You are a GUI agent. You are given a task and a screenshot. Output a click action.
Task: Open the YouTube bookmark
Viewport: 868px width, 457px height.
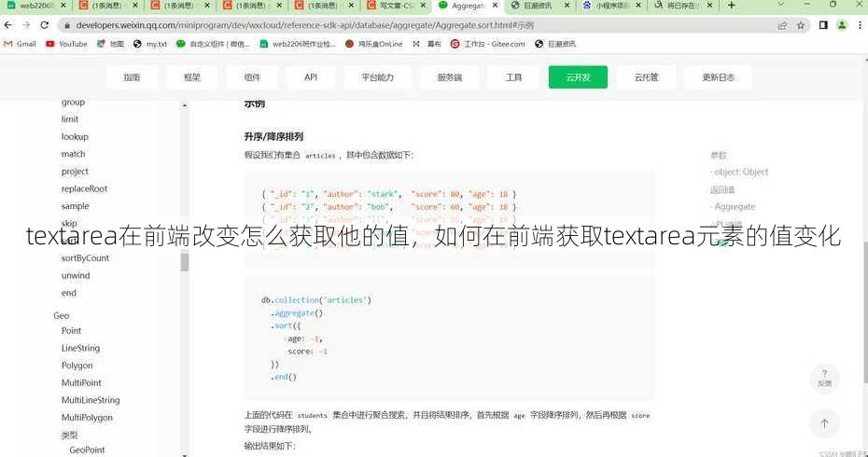pyautogui.click(x=66, y=44)
